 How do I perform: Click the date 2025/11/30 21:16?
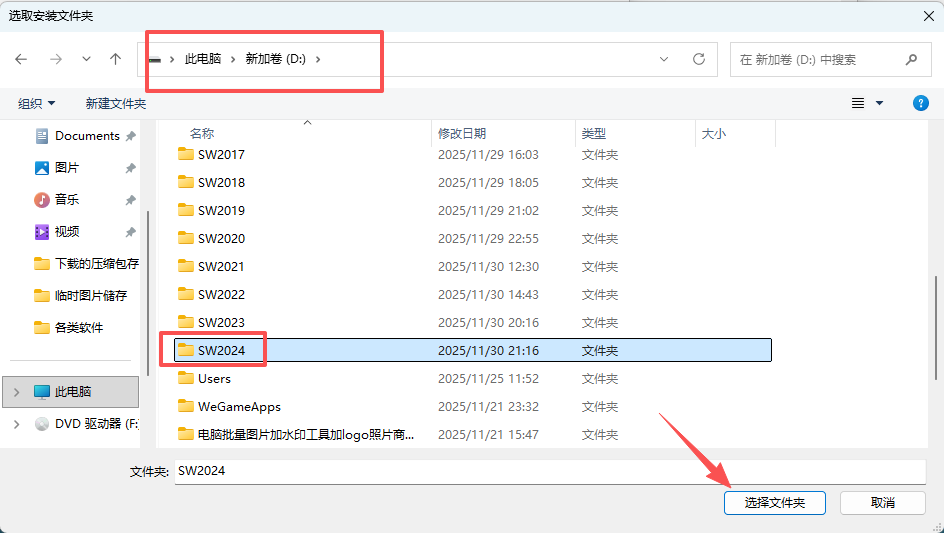click(x=488, y=351)
